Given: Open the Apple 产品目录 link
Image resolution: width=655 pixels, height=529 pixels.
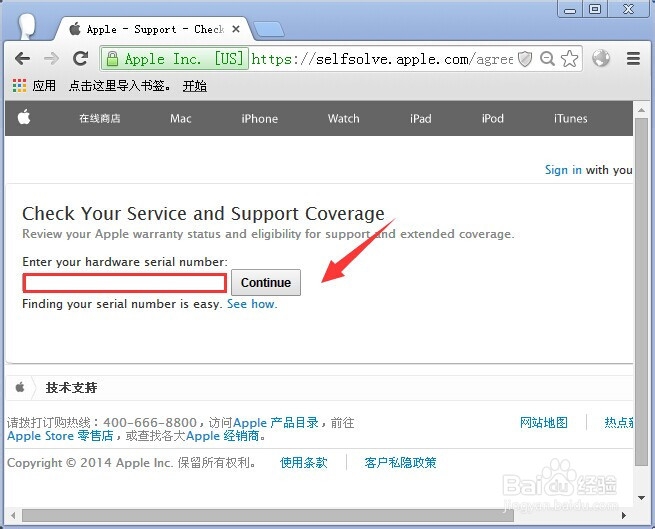Looking at the screenshot, I should (x=276, y=423).
